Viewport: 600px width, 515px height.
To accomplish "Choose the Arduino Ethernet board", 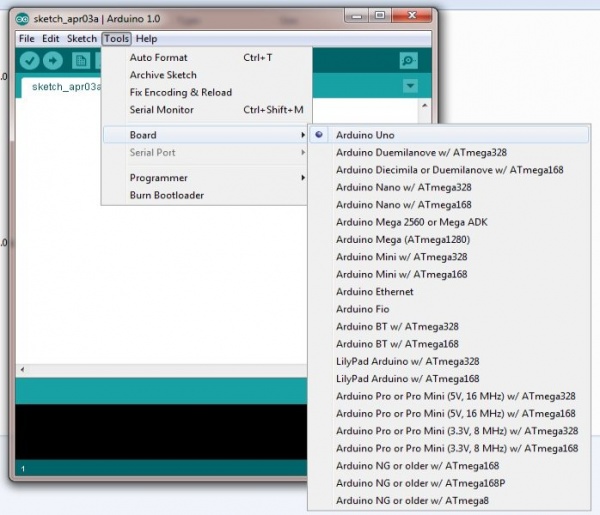I will [449, 292].
